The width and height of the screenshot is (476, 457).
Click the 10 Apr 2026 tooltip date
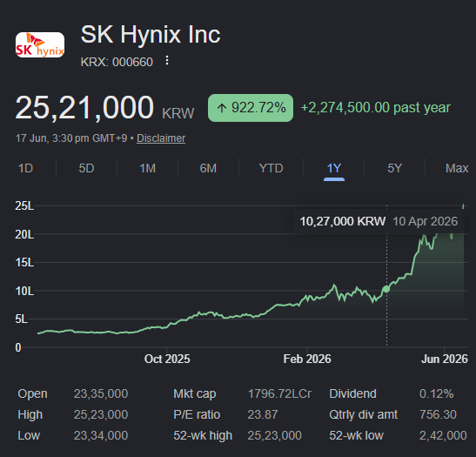425,221
